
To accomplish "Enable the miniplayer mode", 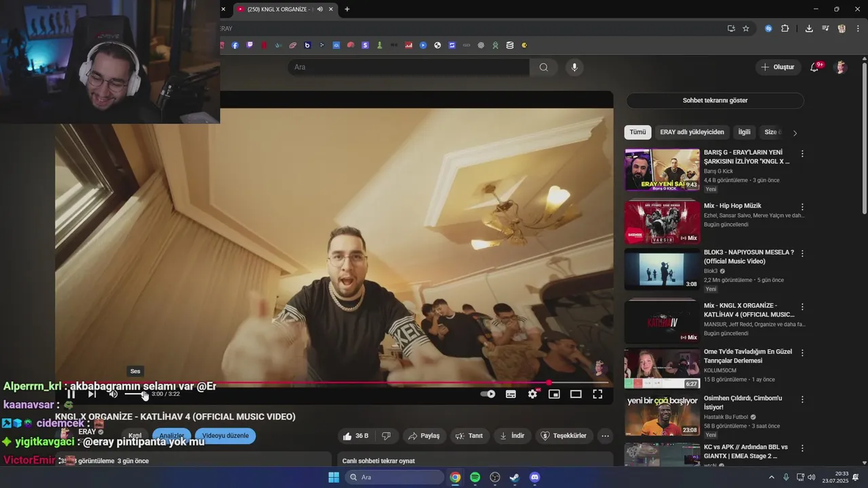I will pyautogui.click(x=554, y=394).
